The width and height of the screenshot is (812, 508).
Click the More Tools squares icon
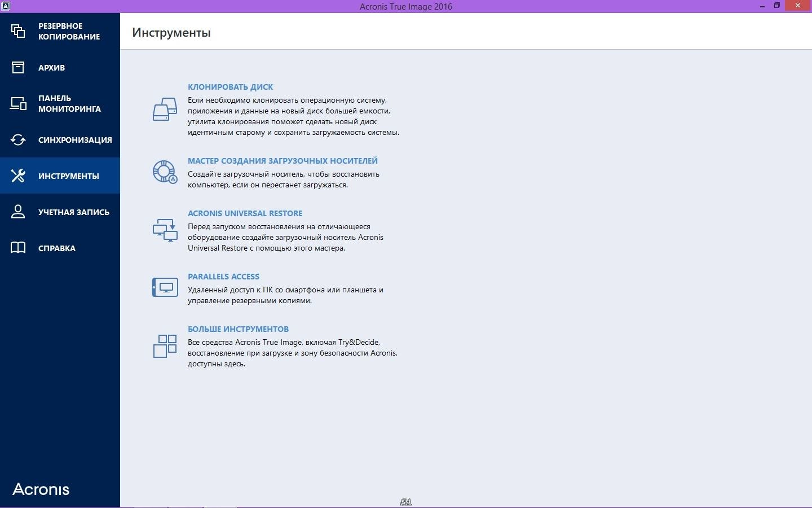(165, 346)
